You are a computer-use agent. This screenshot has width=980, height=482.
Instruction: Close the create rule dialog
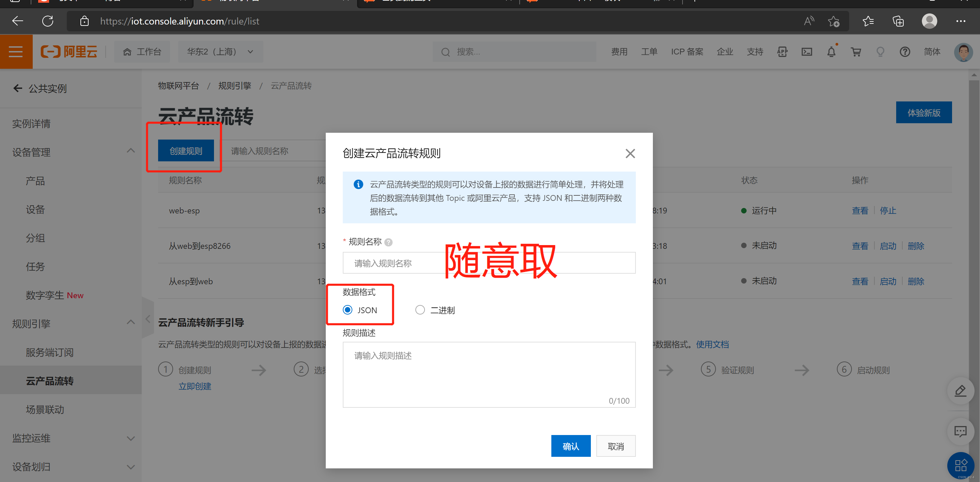[x=630, y=154]
